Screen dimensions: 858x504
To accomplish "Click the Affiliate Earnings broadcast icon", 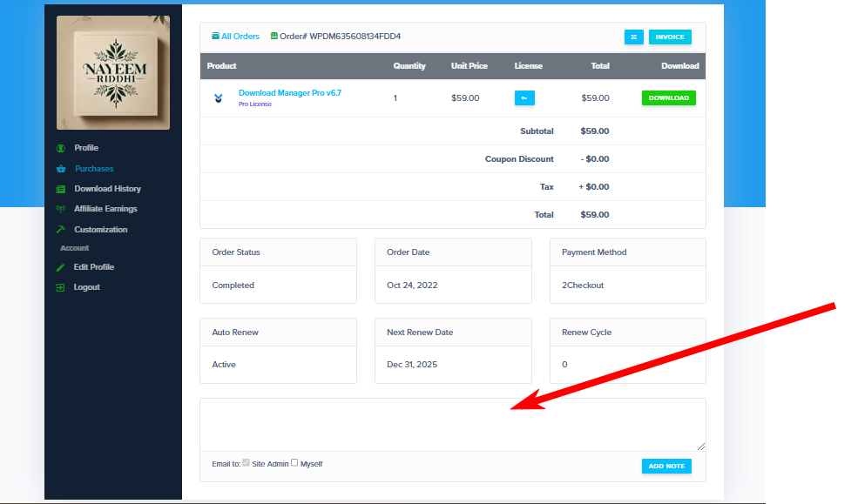I will 61,209.
